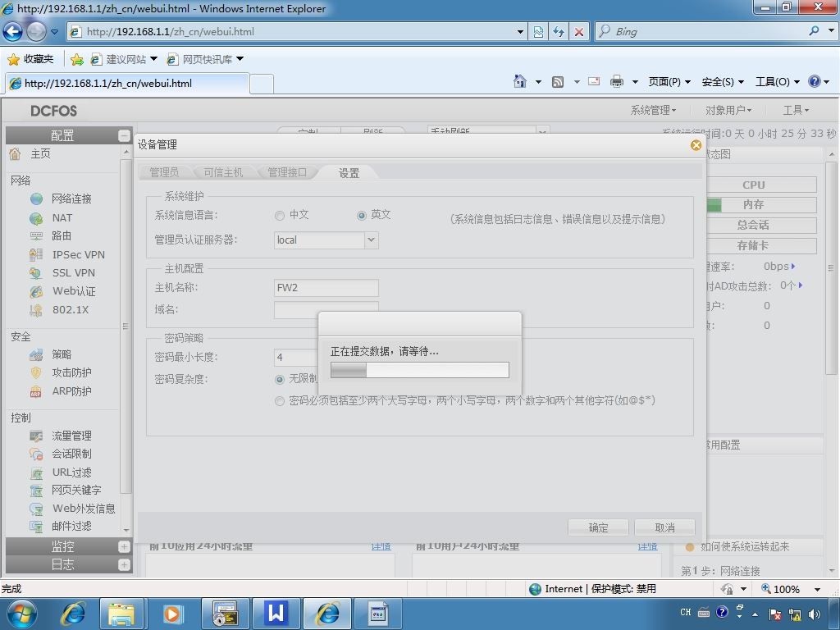Switch to the 管理接口 tab
This screenshot has width=840, height=630.
(287, 172)
